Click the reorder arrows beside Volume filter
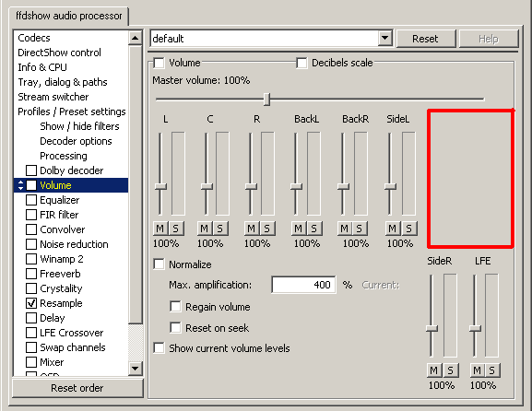Viewport: 532px width, 411px height. pyautogui.click(x=20, y=185)
